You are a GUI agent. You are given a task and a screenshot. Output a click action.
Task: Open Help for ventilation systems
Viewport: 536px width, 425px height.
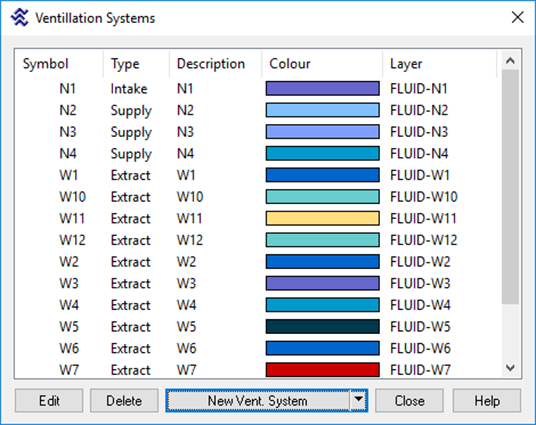[487, 400]
